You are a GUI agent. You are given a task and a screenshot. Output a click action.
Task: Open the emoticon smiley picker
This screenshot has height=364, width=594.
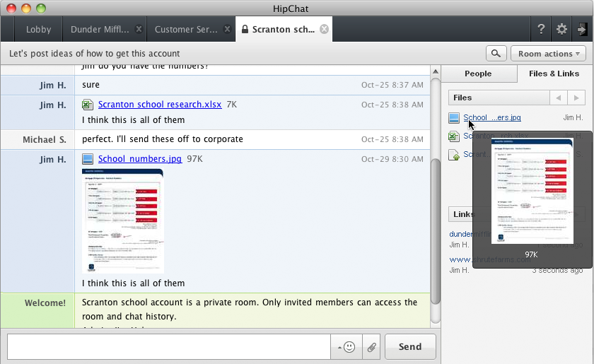[346, 346]
